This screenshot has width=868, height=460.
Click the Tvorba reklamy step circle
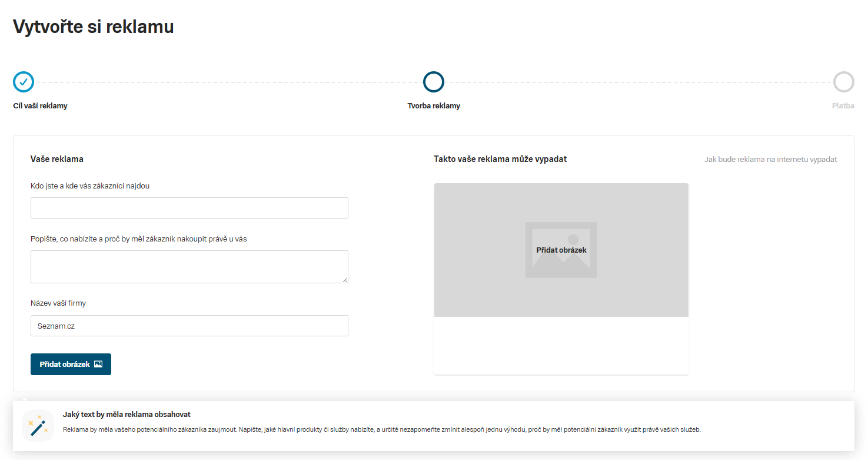click(x=434, y=82)
